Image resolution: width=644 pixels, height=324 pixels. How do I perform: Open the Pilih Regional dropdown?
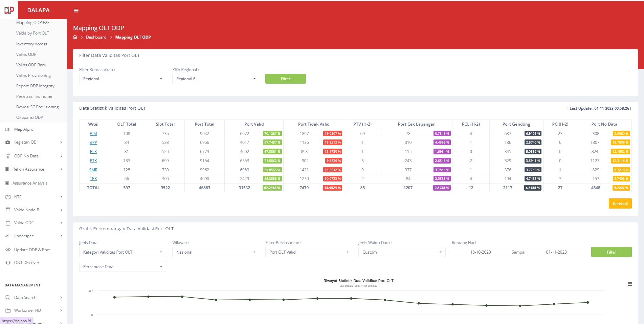point(216,79)
